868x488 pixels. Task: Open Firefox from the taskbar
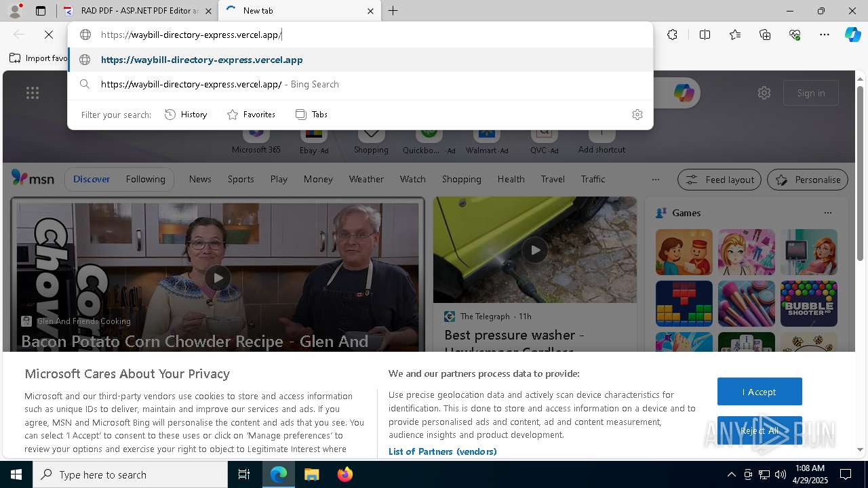[x=344, y=474]
